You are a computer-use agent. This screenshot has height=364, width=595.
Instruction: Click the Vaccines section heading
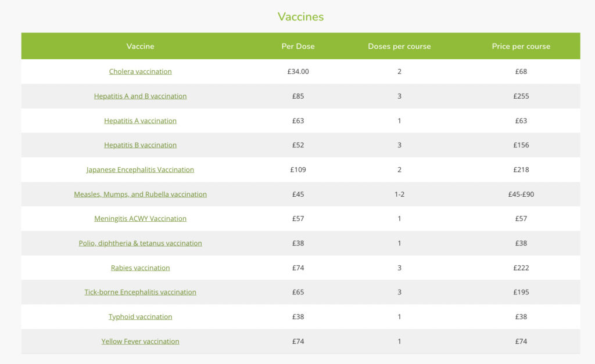[300, 17]
